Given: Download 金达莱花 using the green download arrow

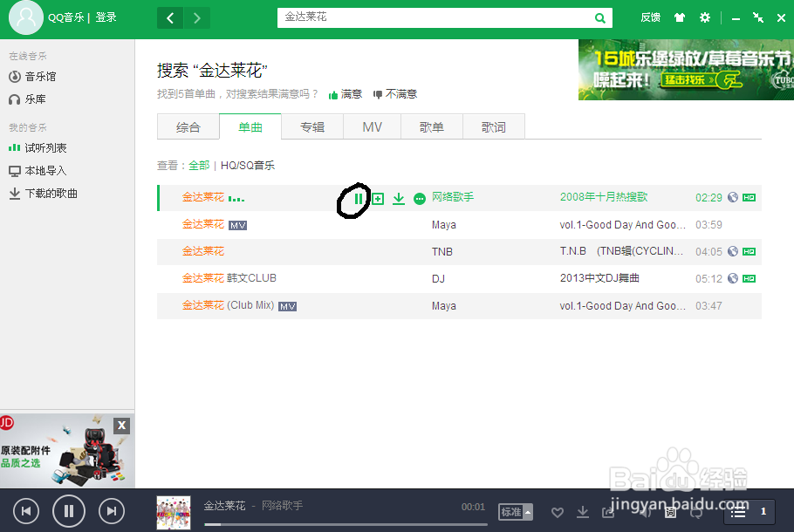Looking at the screenshot, I should (x=399, y=198).
